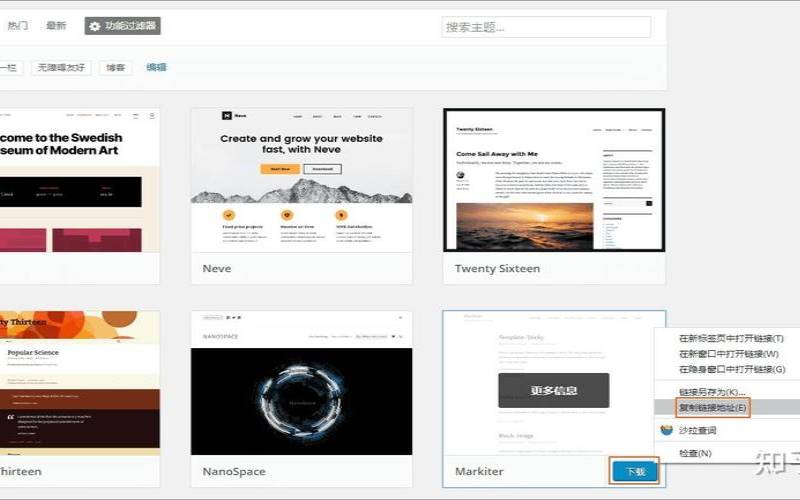Click the Twenty Sixteen theme name label
This screenshot has width=800, height=500.
(x=497, y=268)
